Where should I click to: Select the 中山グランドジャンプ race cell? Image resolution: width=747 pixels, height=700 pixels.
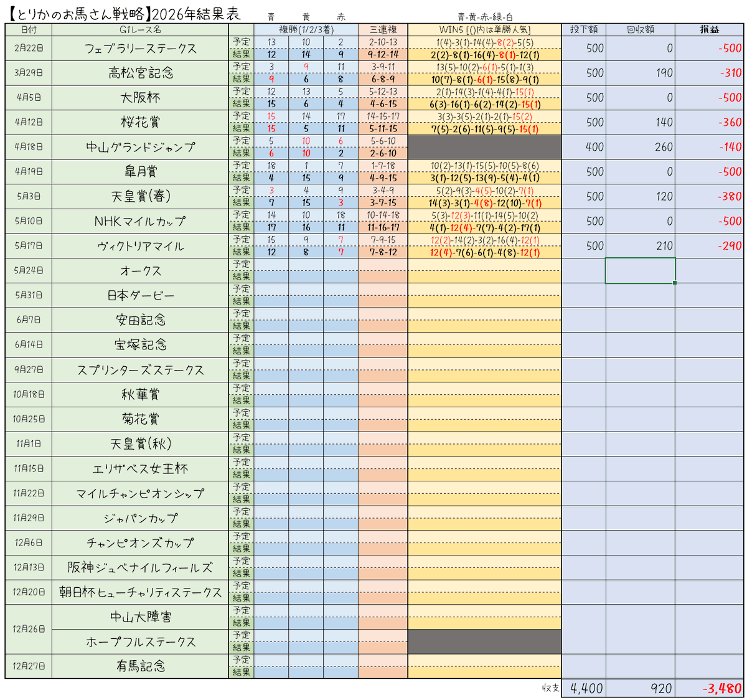[x=140, y=147]
